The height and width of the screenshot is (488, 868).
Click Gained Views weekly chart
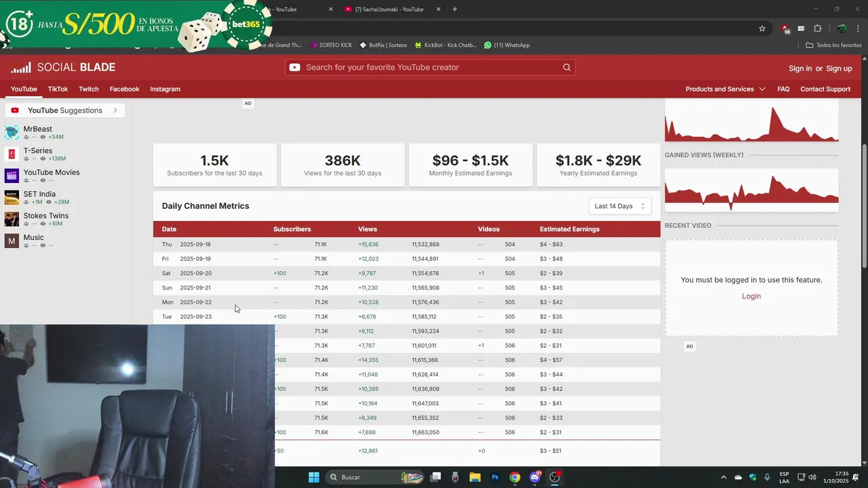(751, 190)
